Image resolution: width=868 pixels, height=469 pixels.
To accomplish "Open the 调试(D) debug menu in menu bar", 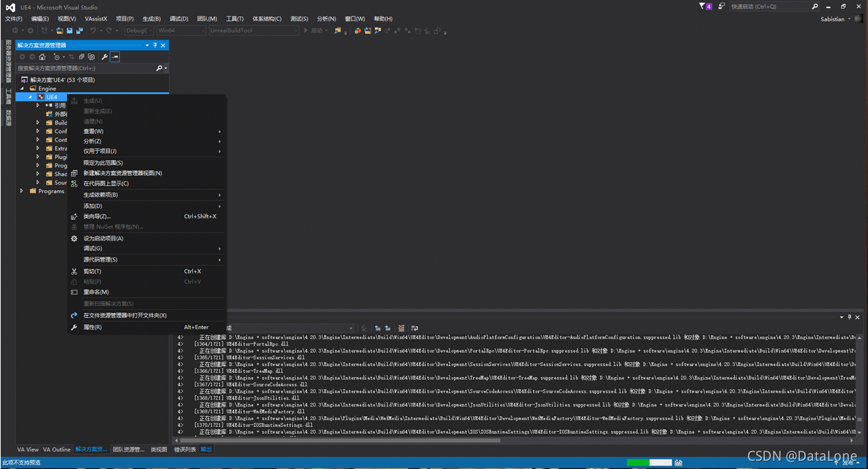I will 179,19.
